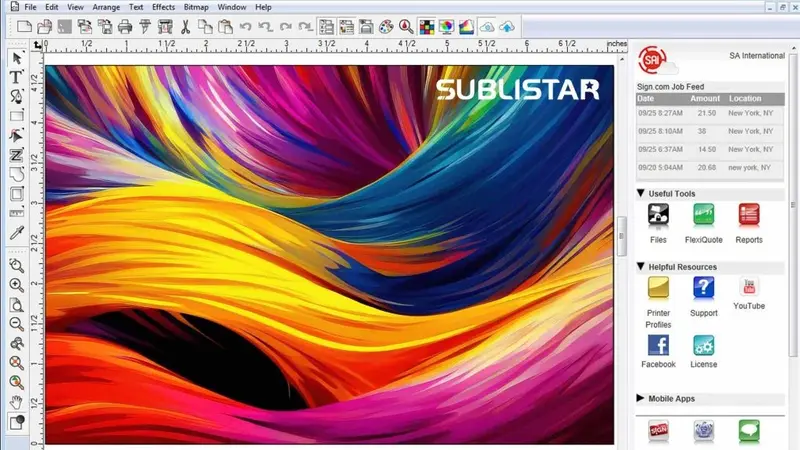Click the canvas scroll up arrow
Screen dimensions: 800x450
tap(621, 59)
